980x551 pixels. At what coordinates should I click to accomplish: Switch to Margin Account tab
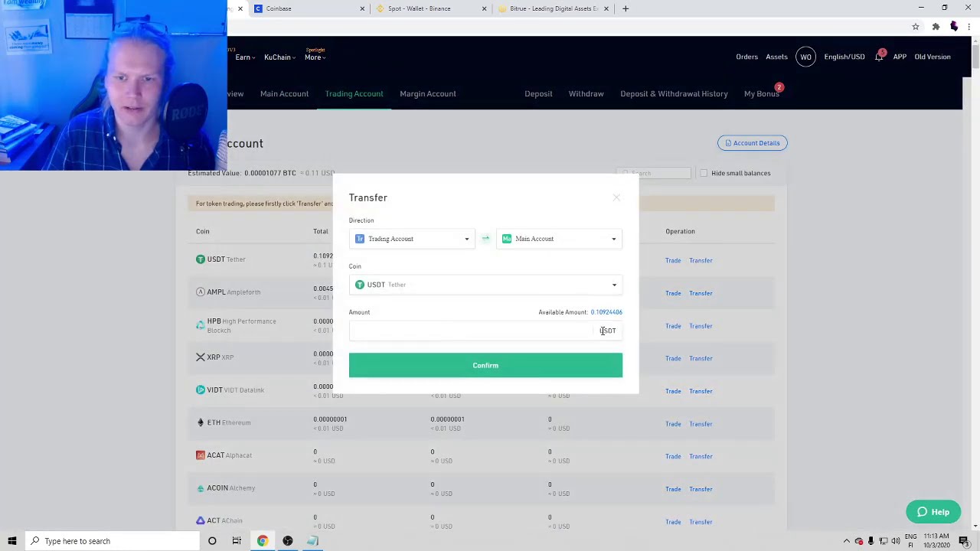click(x=428, y=93)
